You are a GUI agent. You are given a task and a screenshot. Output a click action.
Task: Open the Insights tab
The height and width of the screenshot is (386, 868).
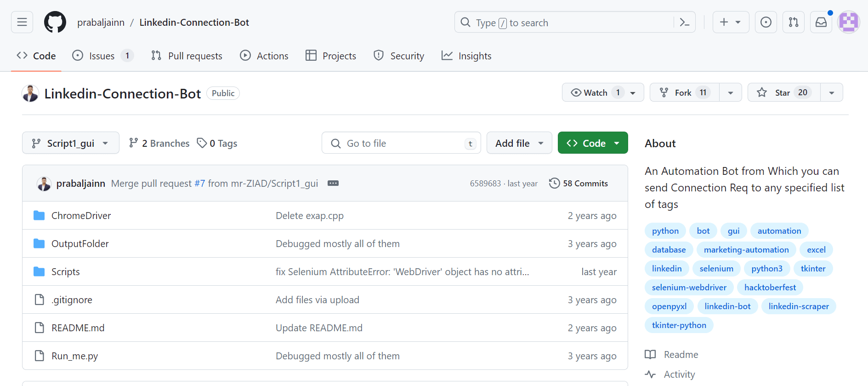[466, 56]
